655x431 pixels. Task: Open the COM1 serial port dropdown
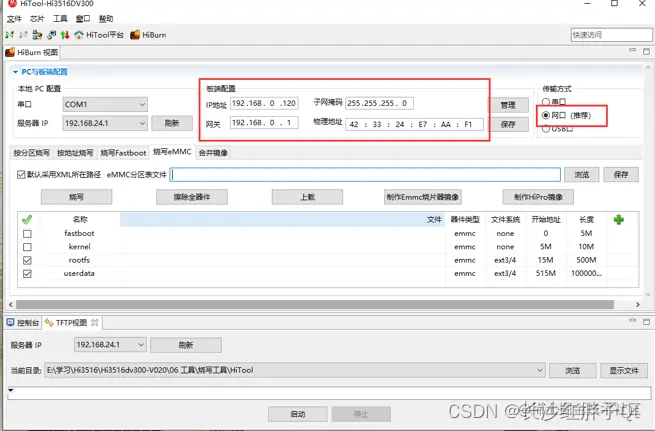pyautogui.click(x=105, y=104)
